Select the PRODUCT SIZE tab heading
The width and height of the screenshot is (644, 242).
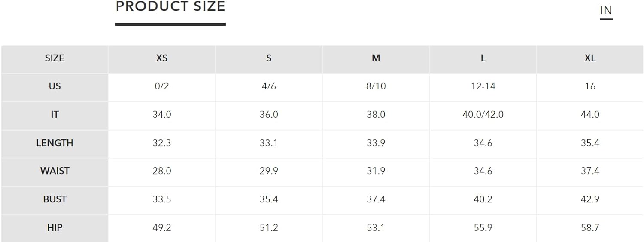[x=170, y=6]
